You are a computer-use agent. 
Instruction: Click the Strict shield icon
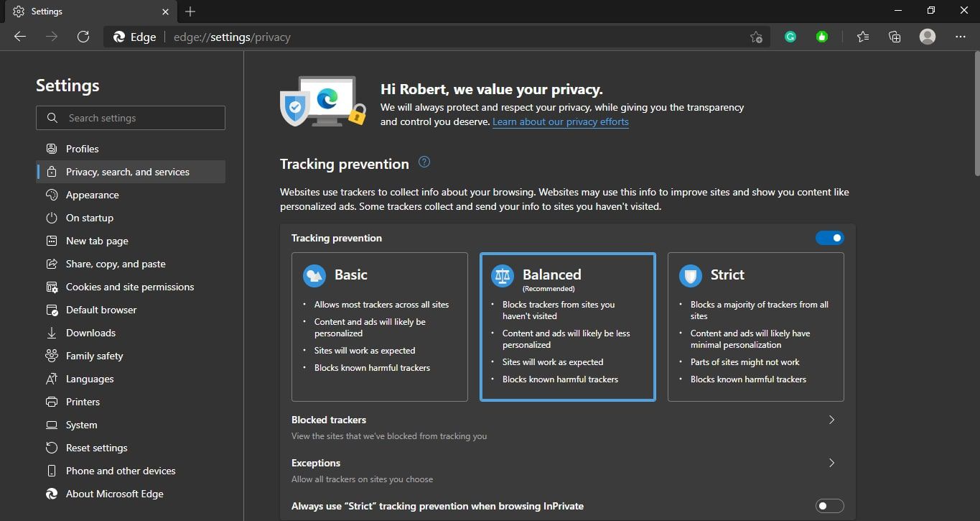click(x=691, y=275)
